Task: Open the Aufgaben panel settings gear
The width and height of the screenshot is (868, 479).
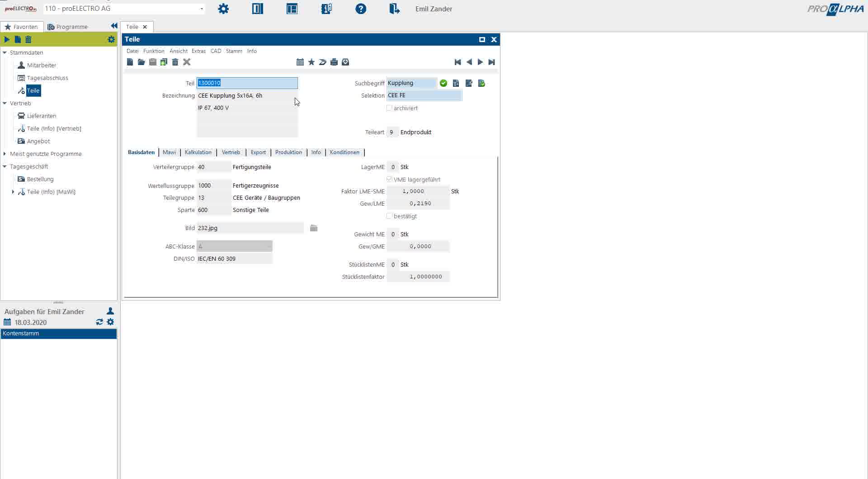Action: tap(110, 322)
